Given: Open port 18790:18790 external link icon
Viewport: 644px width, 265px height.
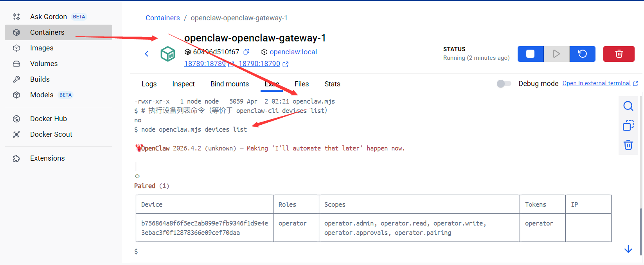Looking at the screenshot, I should point(286,64).
